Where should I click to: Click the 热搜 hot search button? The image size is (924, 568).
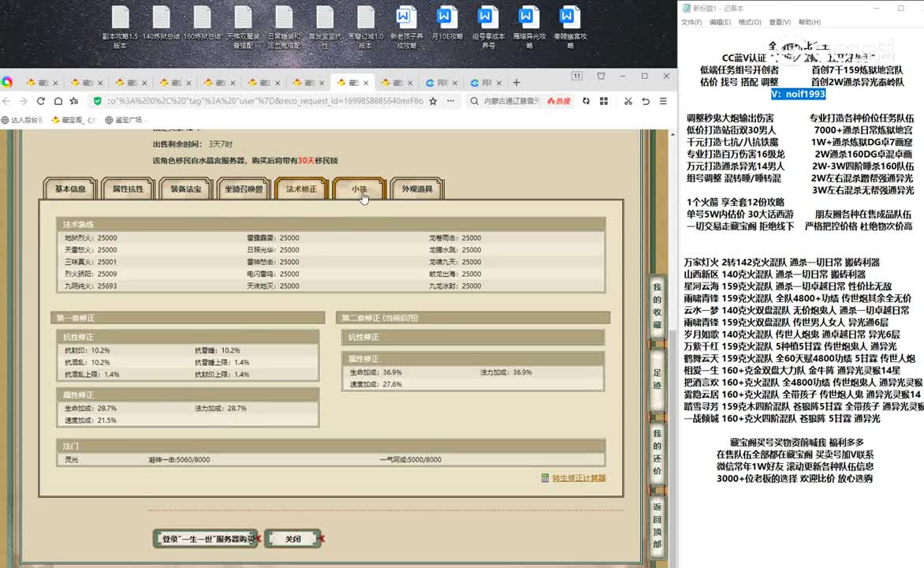pyautogui.click(x=559, y=102)
